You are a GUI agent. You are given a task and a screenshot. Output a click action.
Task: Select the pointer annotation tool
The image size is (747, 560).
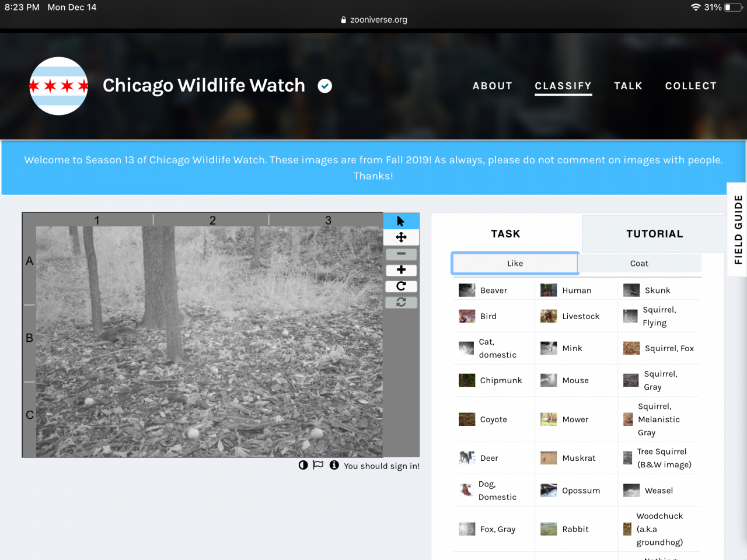401,221
